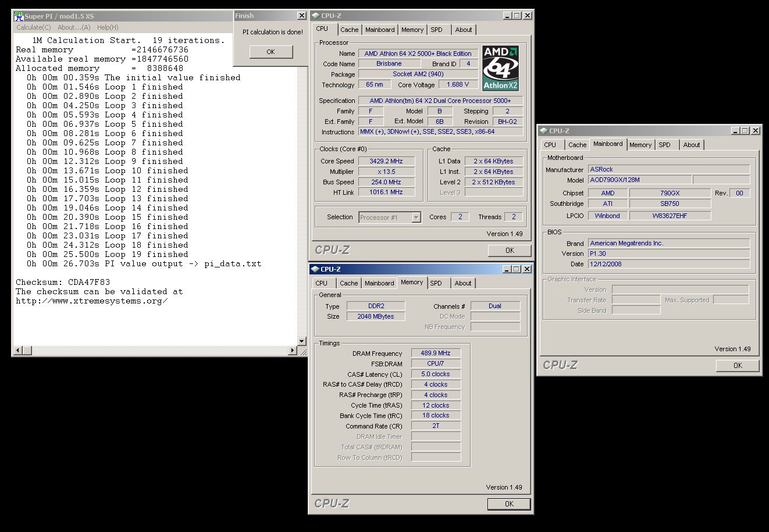
Task: Click the HT Link value 1016.1 MHz
Action: click(386, 192)
